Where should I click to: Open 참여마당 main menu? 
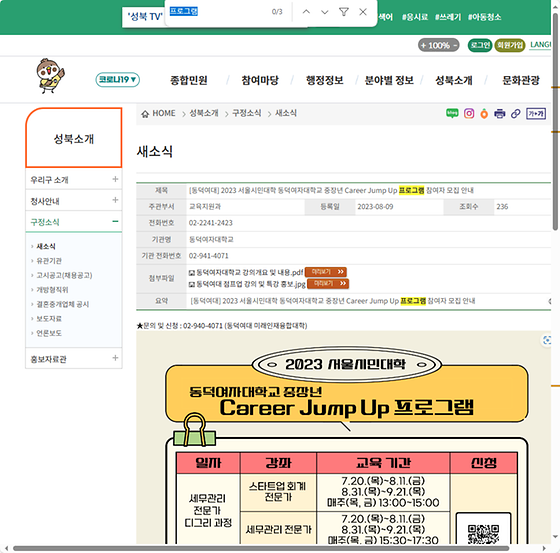click(x=260, y=80)
